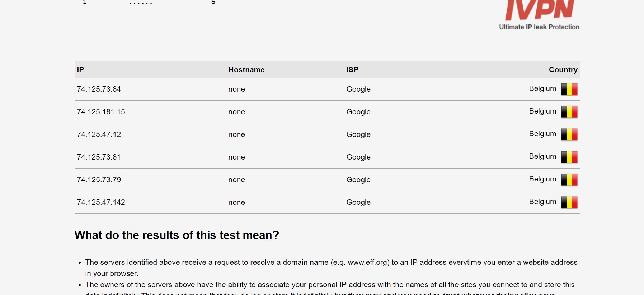Click the www.eff.org example text

[x=368, y=262]
